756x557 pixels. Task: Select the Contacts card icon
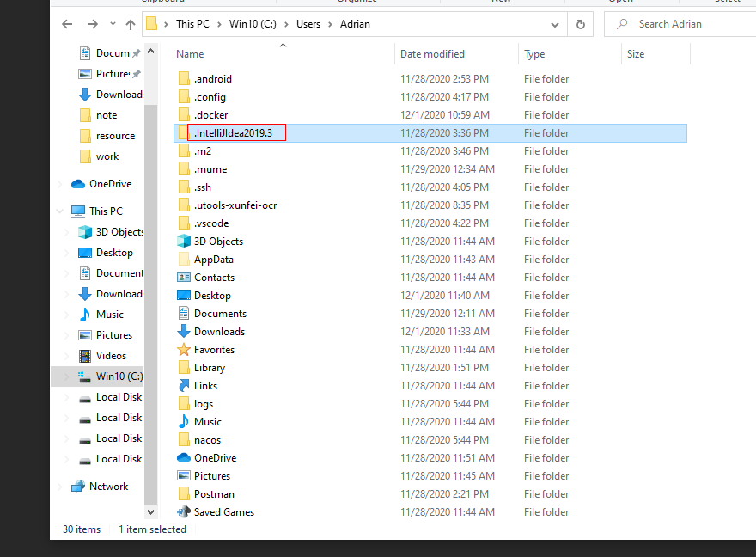184,278
